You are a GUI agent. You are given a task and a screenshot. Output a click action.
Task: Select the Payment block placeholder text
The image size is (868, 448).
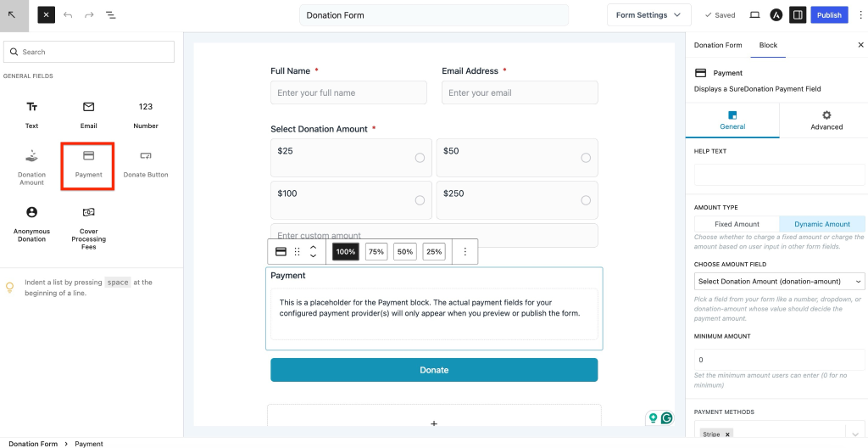point(430,308)
